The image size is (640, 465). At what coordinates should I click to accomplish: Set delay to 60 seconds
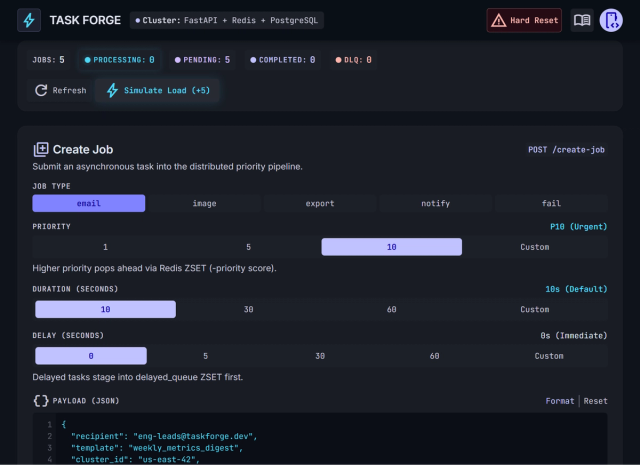pos(434,356)
